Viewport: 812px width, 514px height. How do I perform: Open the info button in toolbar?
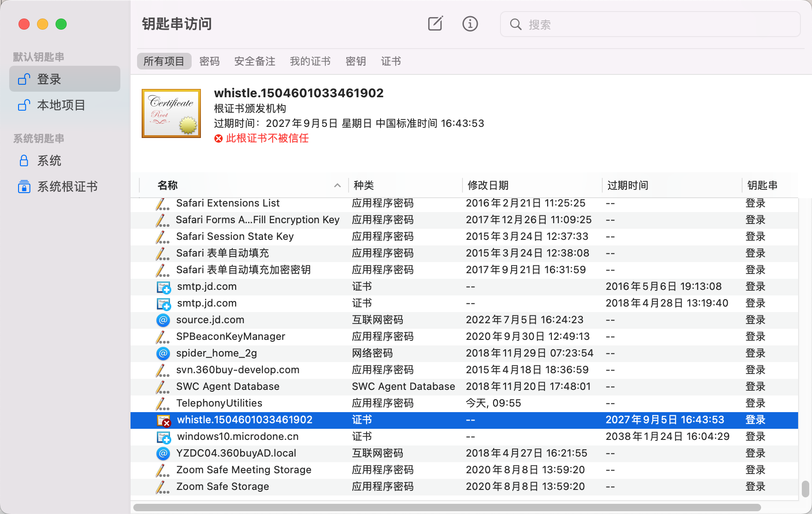click(470, 24)
